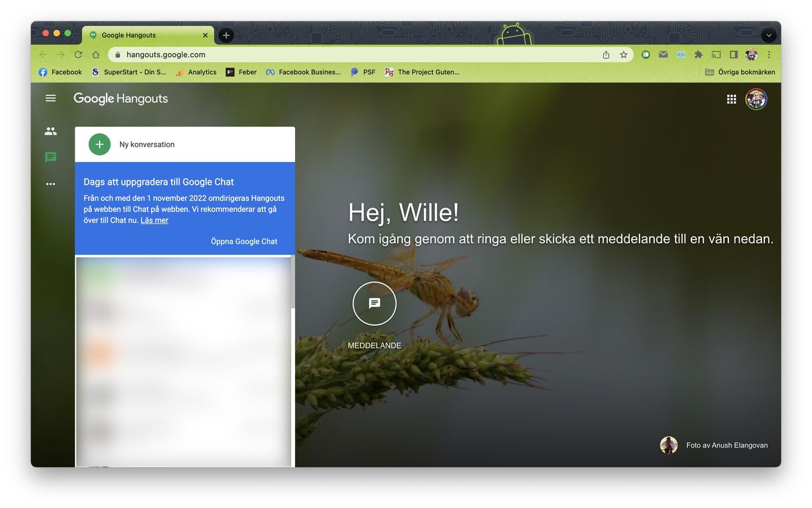Click the green plus for new conversation
Viewport: 812px width, 508px height.
(x=98, y=144)
